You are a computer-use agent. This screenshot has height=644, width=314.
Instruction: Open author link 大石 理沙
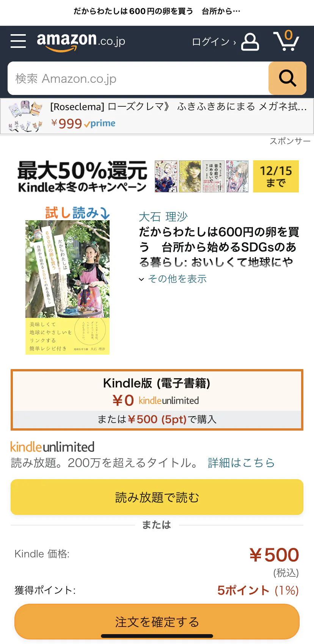click(x=163, y=217)
